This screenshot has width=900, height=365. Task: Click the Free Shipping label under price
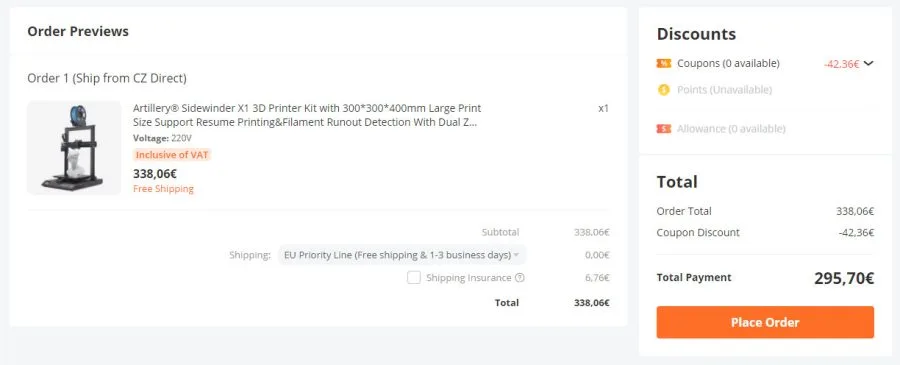pos(164,189)
